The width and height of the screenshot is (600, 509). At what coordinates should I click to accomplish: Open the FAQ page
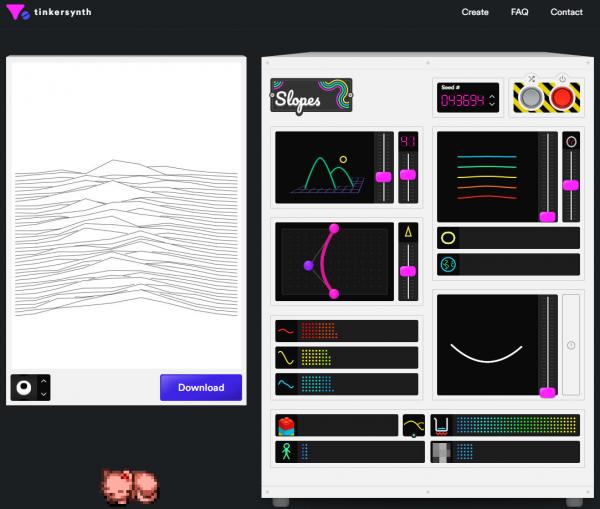(519, 12)
